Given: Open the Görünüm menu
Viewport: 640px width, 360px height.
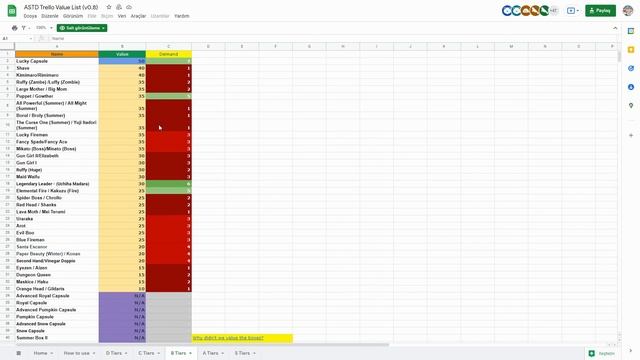Looking at the screenshot, I should point(73,16).
